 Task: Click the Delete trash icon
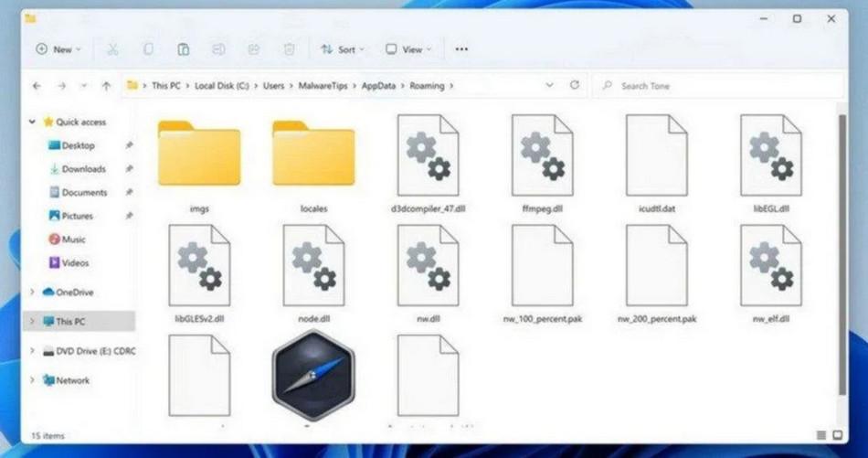click(289, 49)
